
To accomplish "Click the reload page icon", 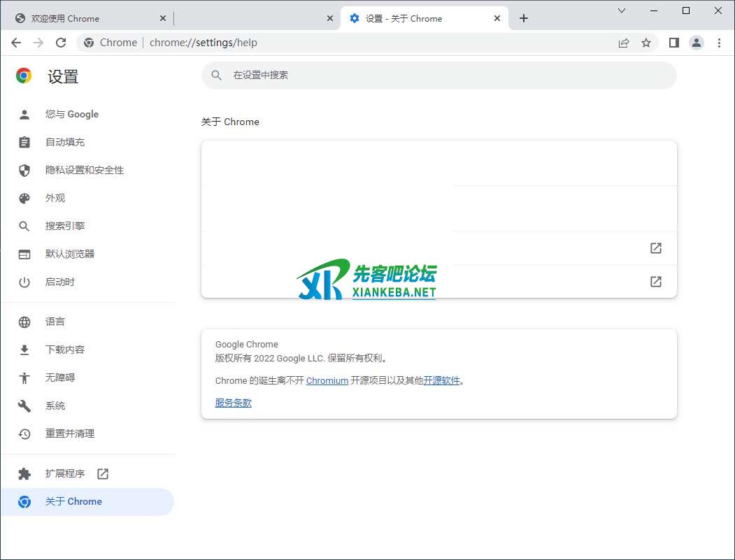I will 61,43.
